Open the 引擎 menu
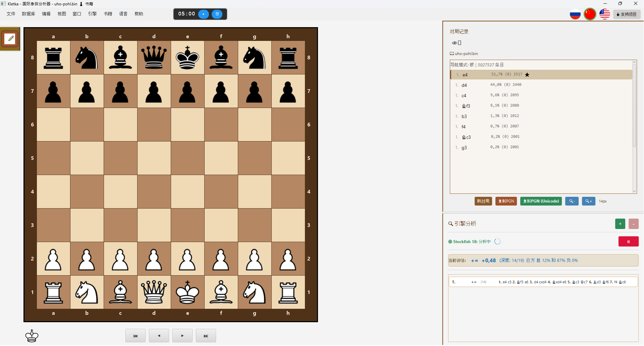Screen dimensions: 644x346 tap(93, 14)
